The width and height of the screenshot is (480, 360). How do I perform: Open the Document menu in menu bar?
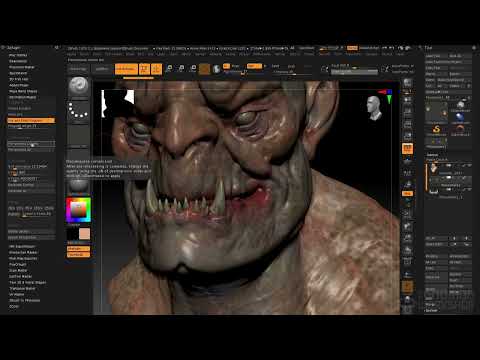113,54
